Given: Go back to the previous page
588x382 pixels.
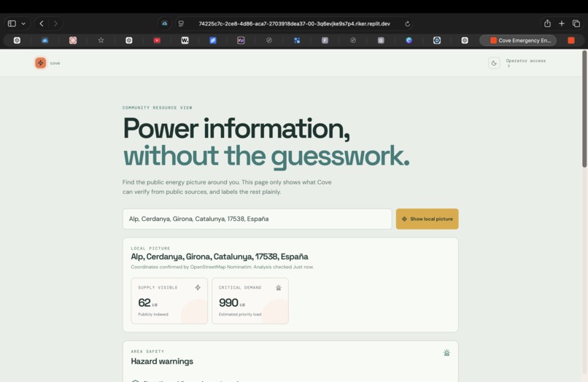Looking at the screenshot, I should [42, 23].
